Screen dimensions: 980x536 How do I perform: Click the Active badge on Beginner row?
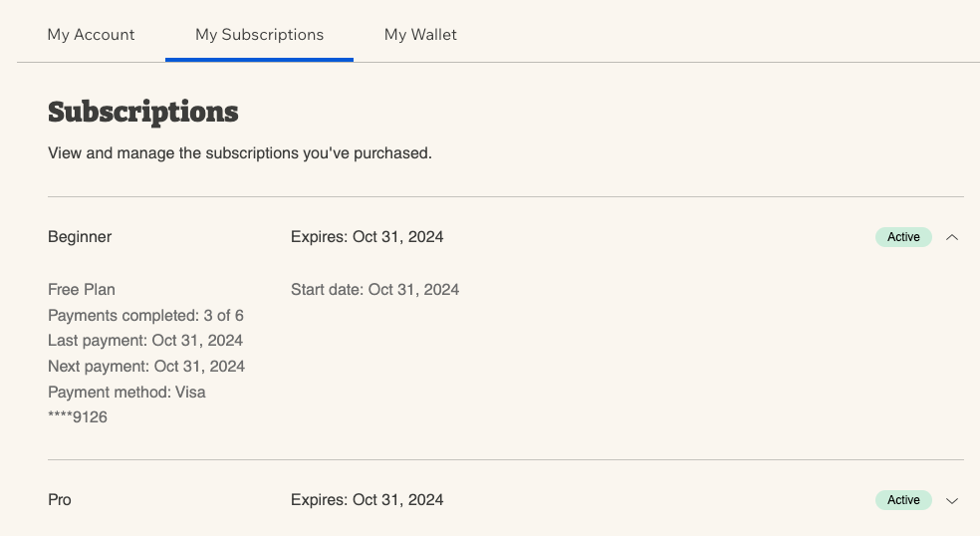pyautogui.click(x=903, y=237)
